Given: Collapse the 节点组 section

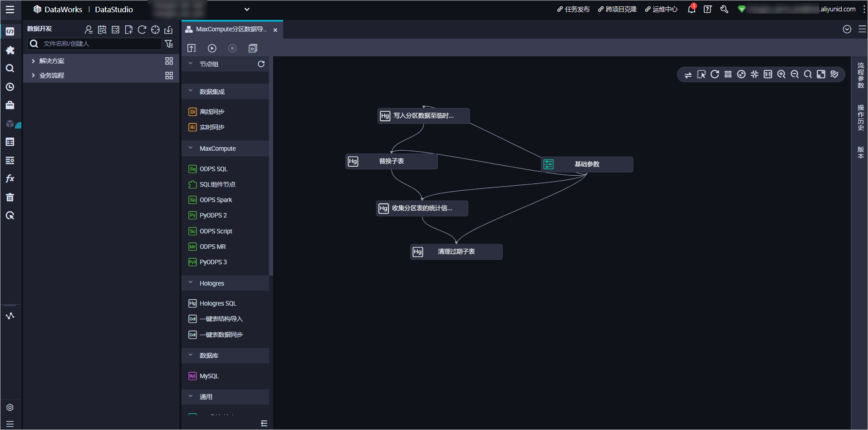Looking at the screenshot, I should [191, 64].
